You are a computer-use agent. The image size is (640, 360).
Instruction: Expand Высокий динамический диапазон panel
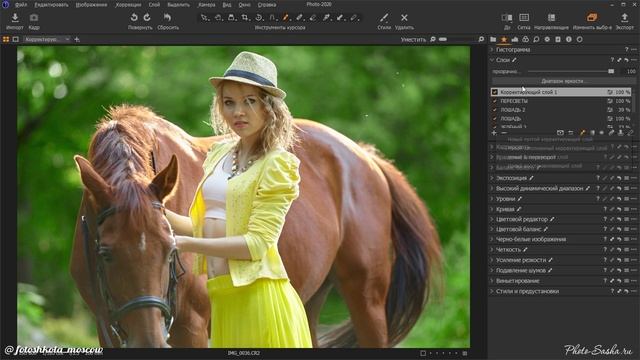(x=492, y=189)
